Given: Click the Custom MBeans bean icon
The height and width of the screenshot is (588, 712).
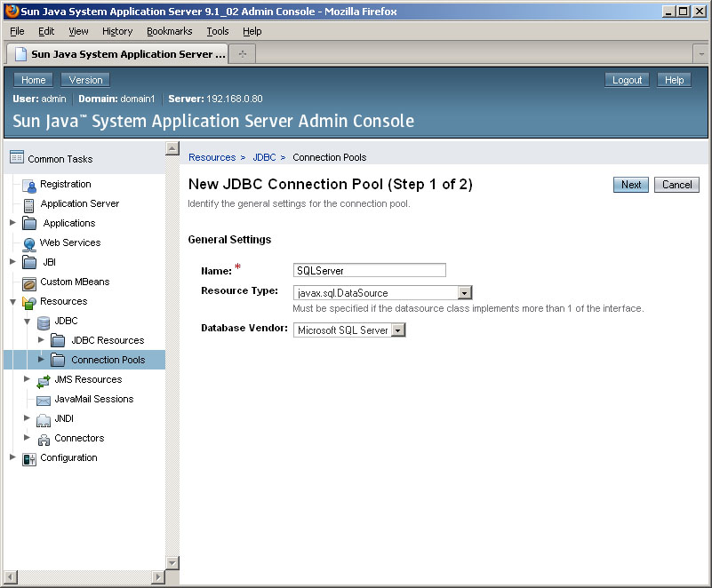Looking at the screenshot, I should (29, 283).
